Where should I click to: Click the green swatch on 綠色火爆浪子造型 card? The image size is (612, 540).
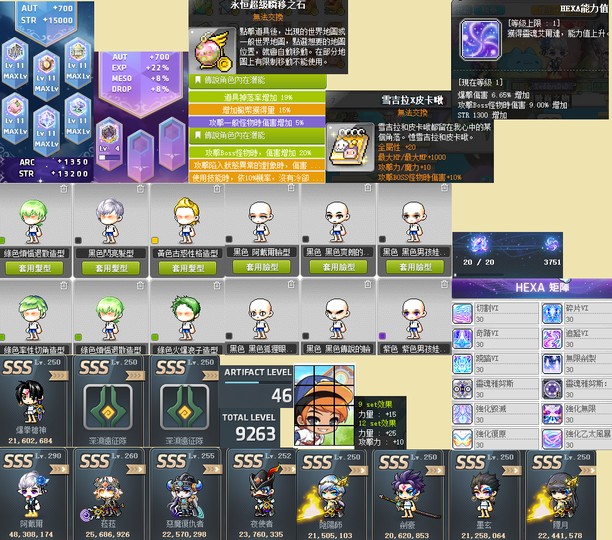point(155,337)
